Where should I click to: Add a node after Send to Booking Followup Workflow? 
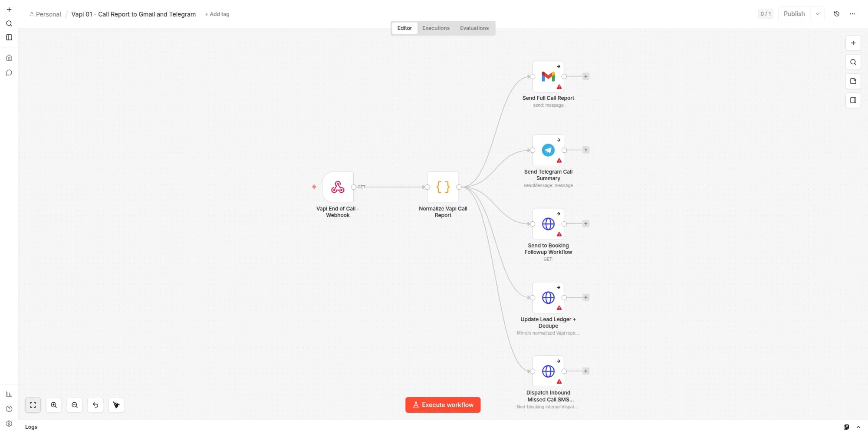585,224
